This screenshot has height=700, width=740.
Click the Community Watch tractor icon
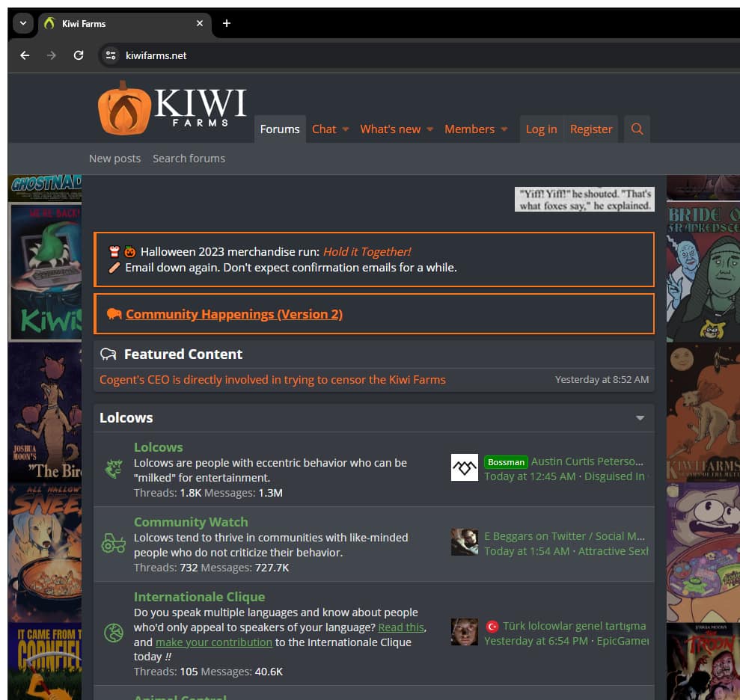(113, 543)
